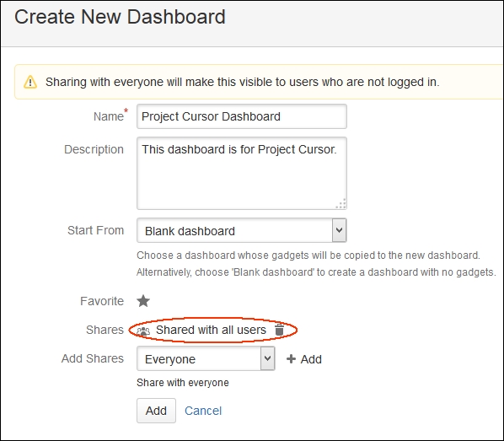Click the Name field label

pyautogui.click(x=109, y=116)
